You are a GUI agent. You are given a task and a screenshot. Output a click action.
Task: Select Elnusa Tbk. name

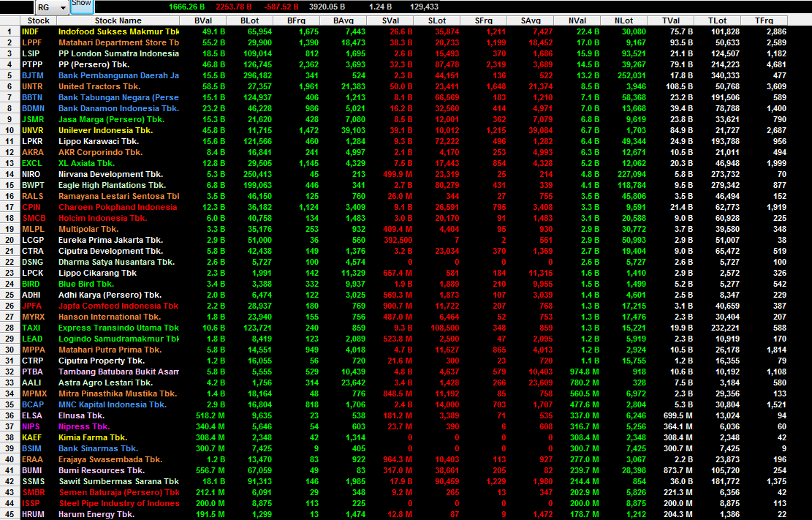[x=81, y=415]
